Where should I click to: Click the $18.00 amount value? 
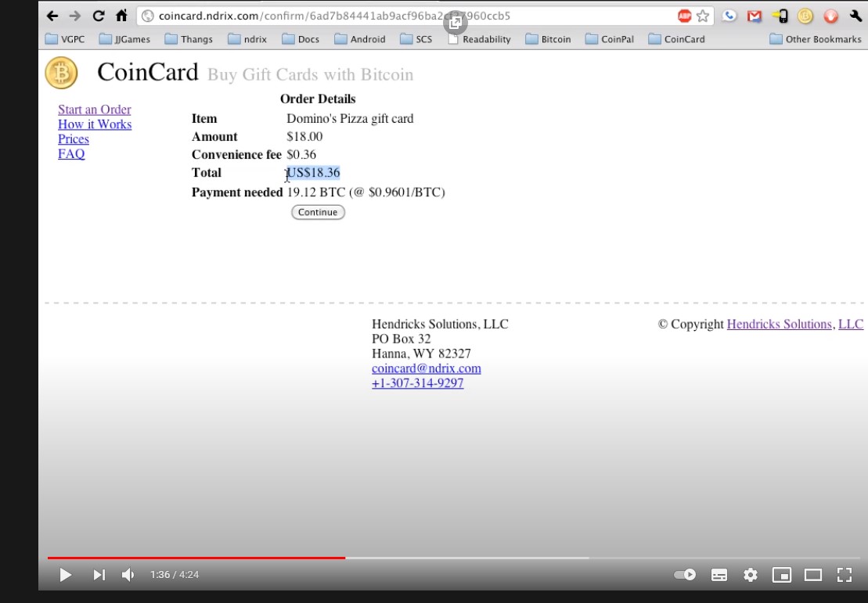coord(304,137)
